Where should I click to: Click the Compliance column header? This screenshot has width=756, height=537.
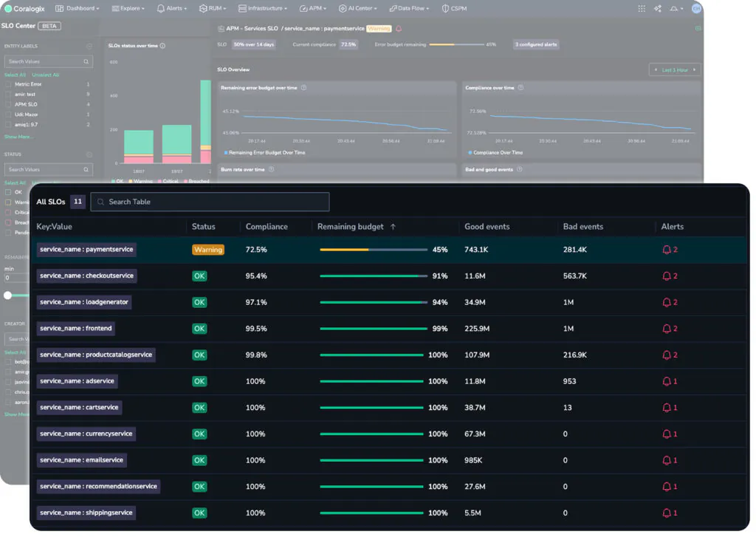267,227
